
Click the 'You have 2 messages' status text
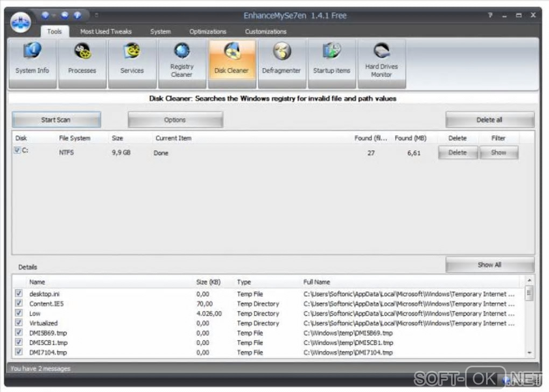click(x=40, y=368)
